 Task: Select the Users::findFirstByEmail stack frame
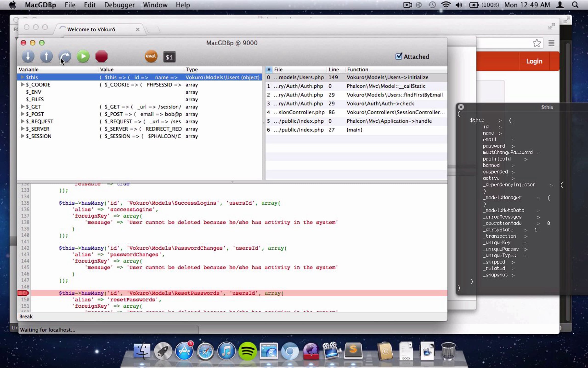tap(356, 95)
